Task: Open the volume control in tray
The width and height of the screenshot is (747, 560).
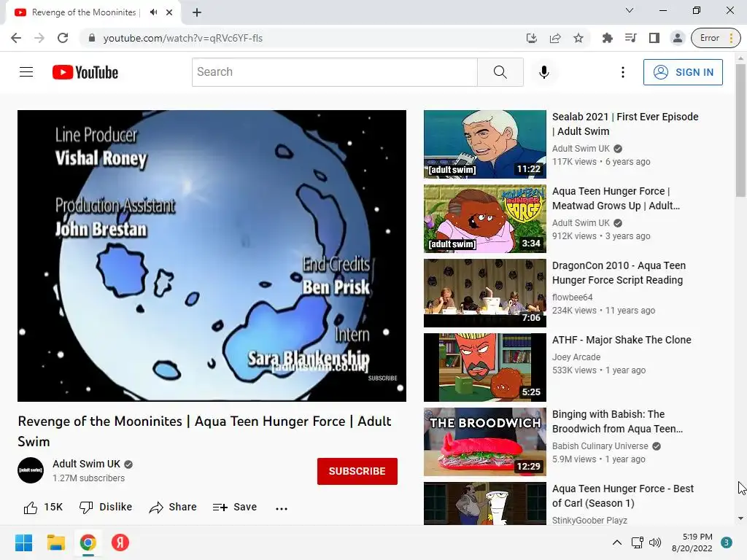Action: pyautogui.click(x=655, y=542)
